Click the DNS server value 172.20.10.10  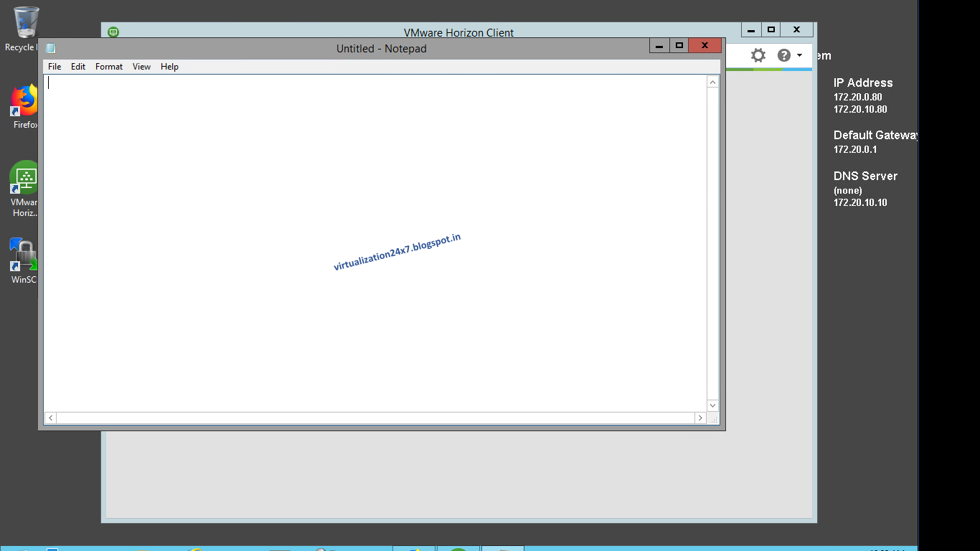[x=860, y=203]
